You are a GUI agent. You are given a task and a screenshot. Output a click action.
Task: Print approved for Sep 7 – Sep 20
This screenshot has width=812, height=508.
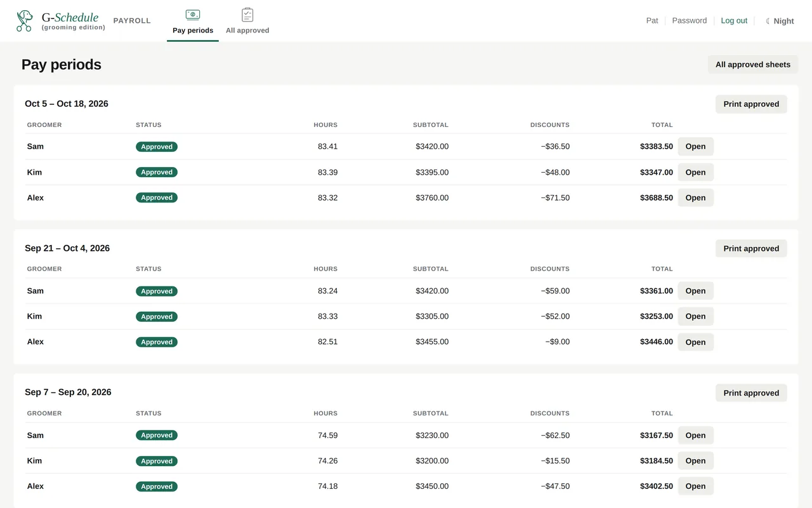point(751,393)
